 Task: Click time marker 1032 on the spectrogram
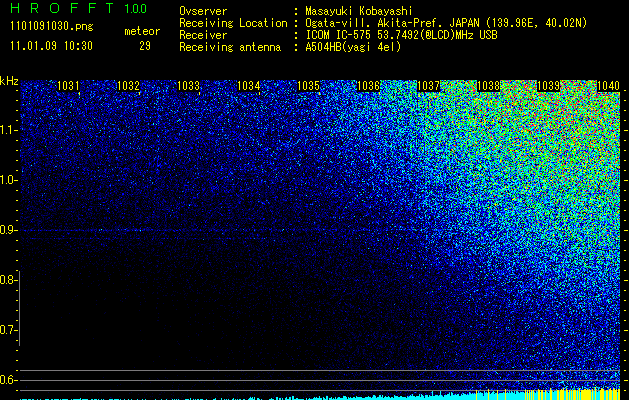click(x=128, y=86)
